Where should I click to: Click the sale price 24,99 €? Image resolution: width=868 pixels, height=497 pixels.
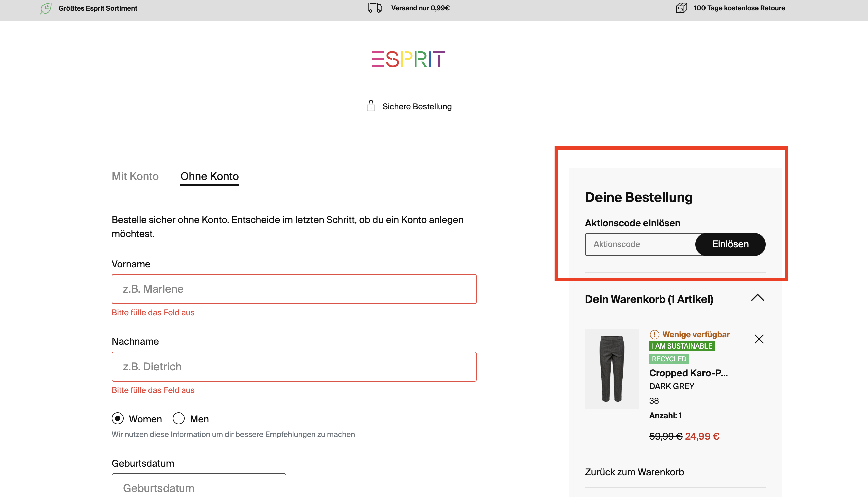[x=702, y=436]
